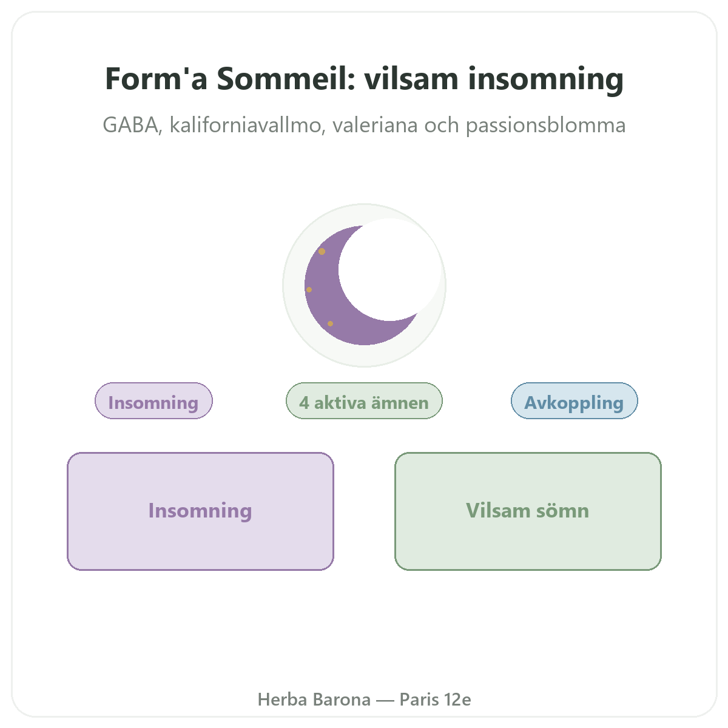Viewport: 728px width, 728px height.
Task: Click the middle gold star dot on moon
Action: coord(309,289)
